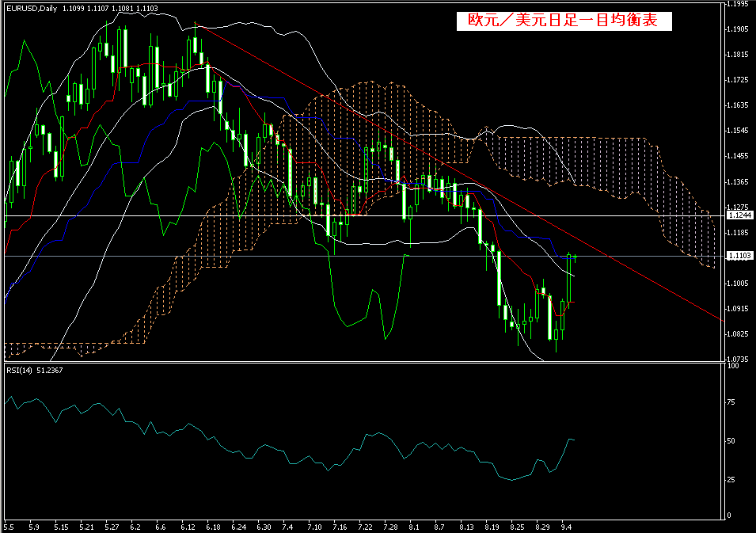756x533 pixels.
Task: Click the 6.18 date label
Action: (214, 527)
